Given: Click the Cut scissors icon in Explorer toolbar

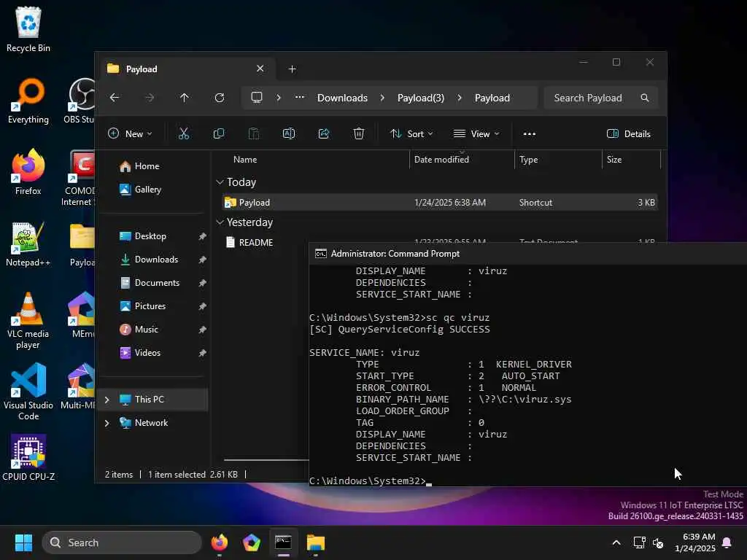Looking at the screenshot, I should (184, 134).
